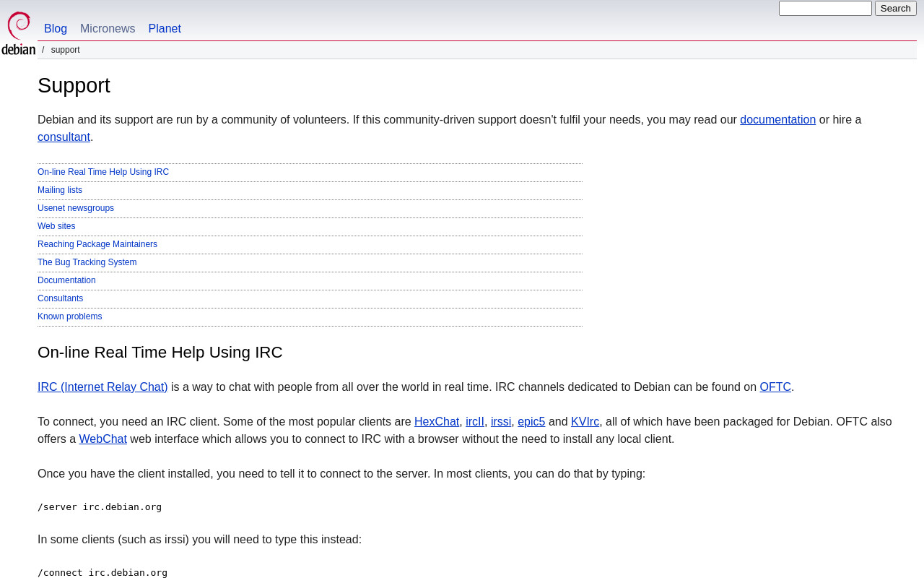Follow the consultant link in intro
The width and height of the screenshot is (924, 578).
point(64,137)
